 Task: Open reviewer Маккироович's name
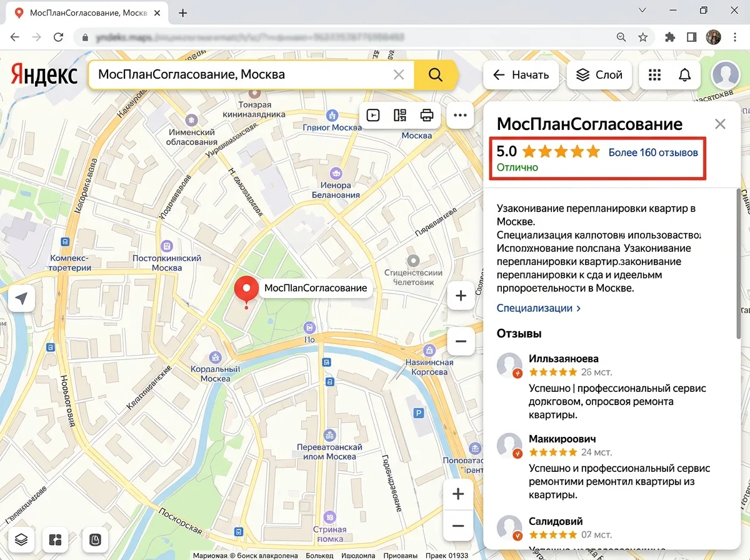click(562, 439)
